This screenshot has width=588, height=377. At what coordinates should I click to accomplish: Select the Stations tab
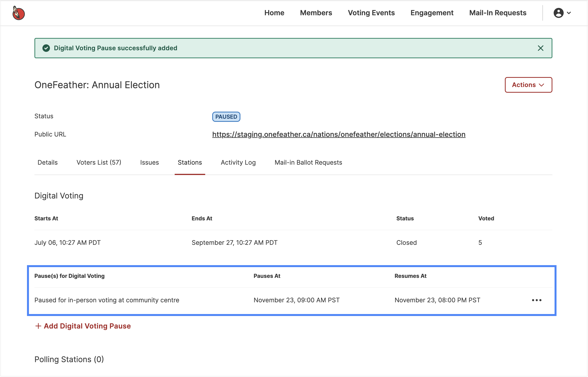(x=190, y=162)
